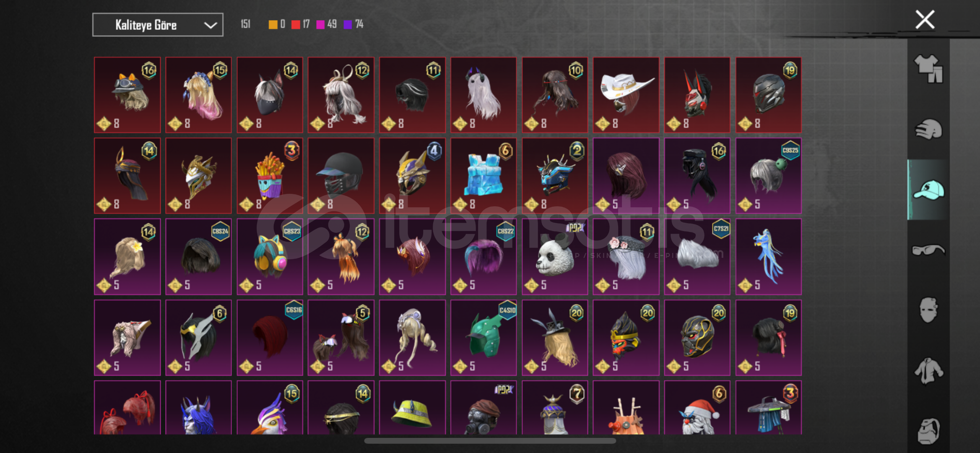Screen dimensions: 980x453
Task: Close the inventory with the X icon
Action: (x=925, y=20)
